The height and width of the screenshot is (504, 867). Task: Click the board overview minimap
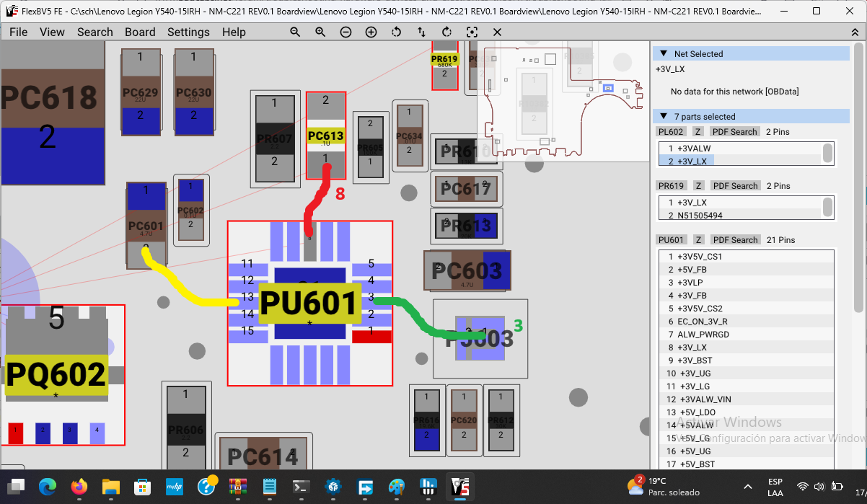pos(563,101)
